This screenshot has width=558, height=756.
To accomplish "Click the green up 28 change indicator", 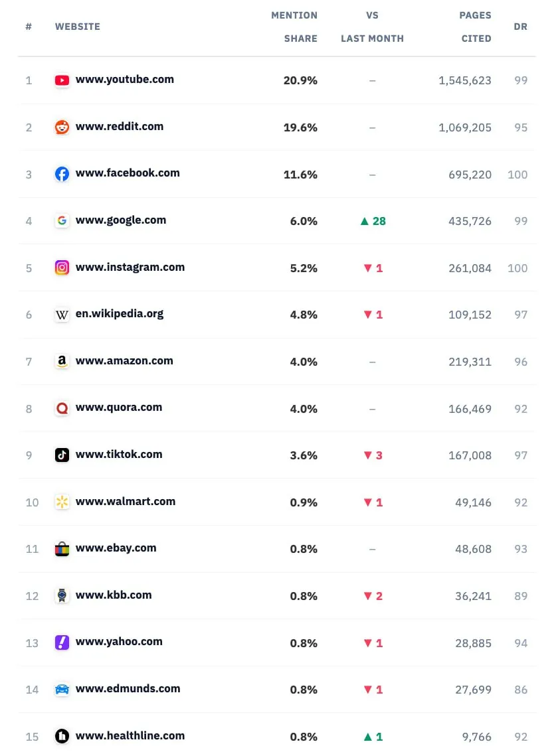I will [373, 221].
